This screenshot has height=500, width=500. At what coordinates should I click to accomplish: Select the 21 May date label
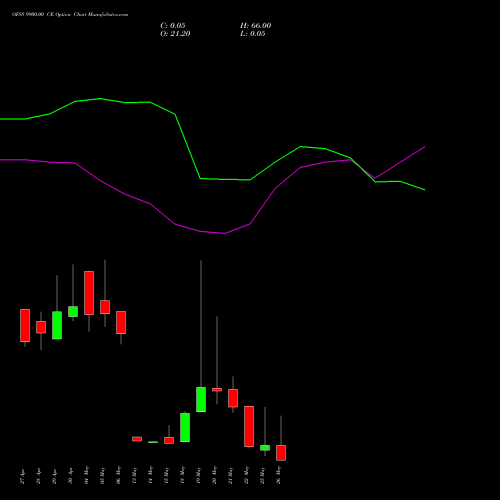231,475
